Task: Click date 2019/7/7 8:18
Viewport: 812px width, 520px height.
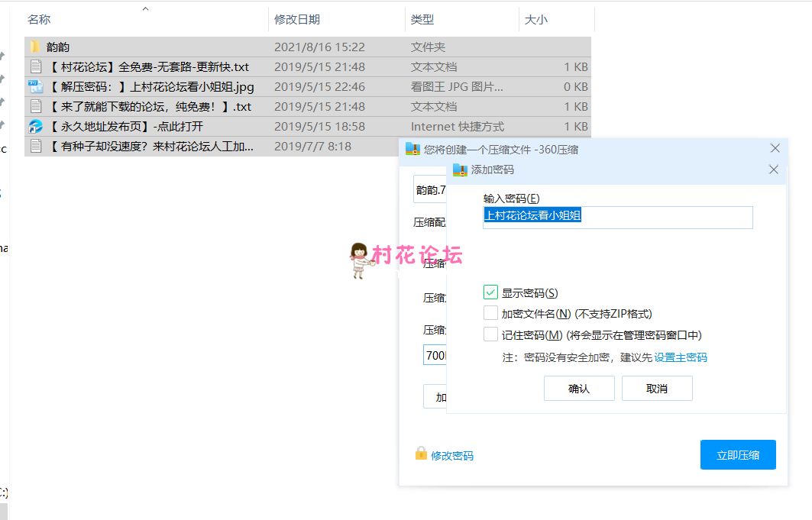Action: click(312, 147)
